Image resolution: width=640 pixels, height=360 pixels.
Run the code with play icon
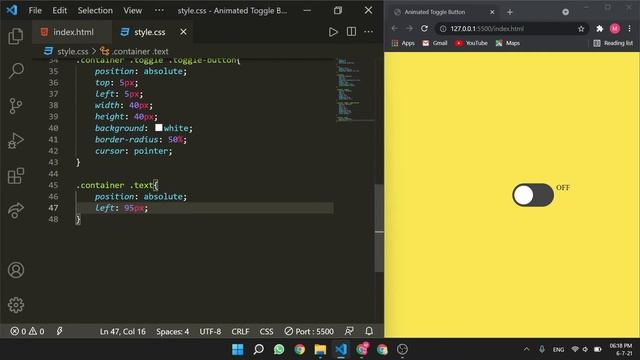tap(333, 32)
